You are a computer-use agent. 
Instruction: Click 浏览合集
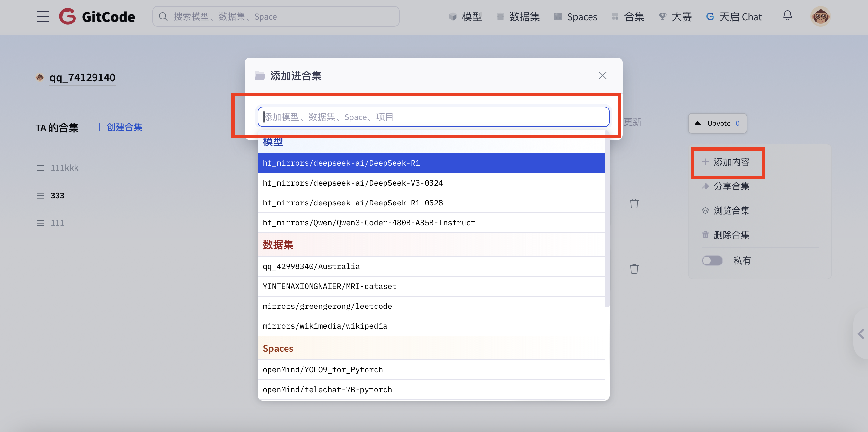click(x=725, y=211)
